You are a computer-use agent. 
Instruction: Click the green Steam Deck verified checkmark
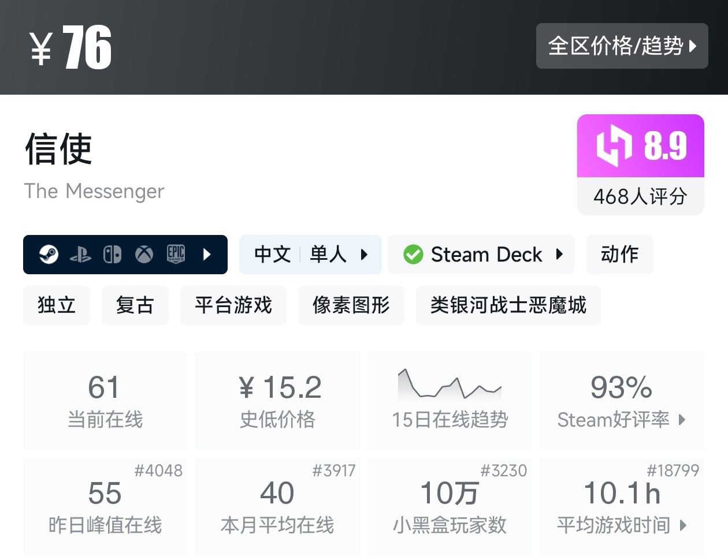[413, 255]
